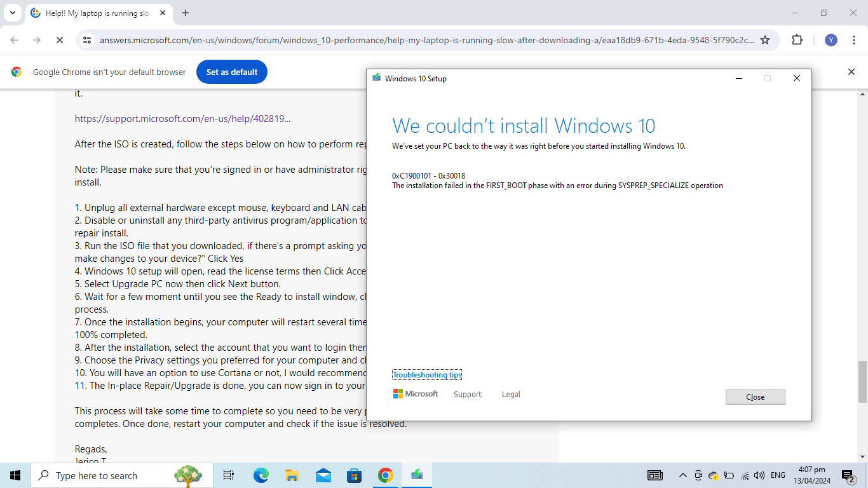Click the Close button in Setup dialog
Image resolution: width=868 pixels, height=488 pixels.
[755, 397]
